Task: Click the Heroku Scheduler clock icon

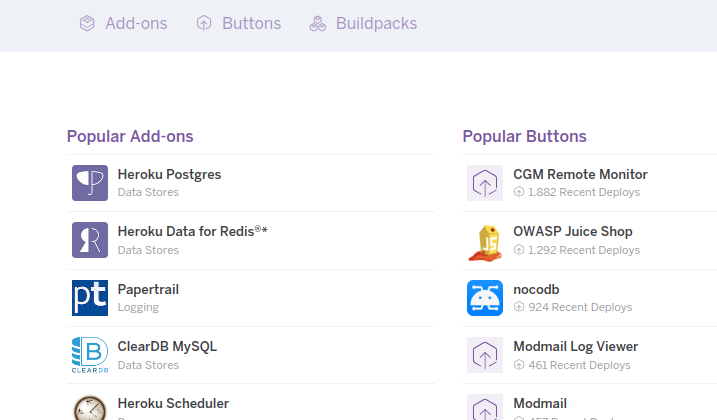Action: tap(90, 408)
